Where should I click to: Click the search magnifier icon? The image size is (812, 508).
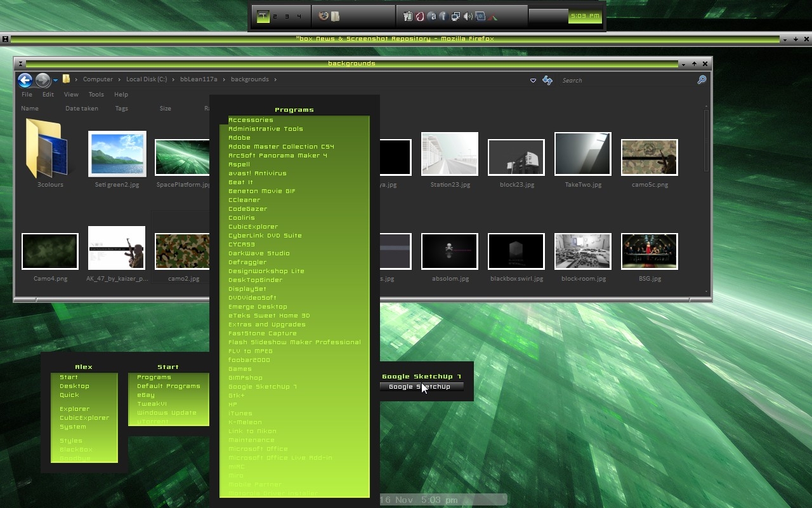point(702,80)
